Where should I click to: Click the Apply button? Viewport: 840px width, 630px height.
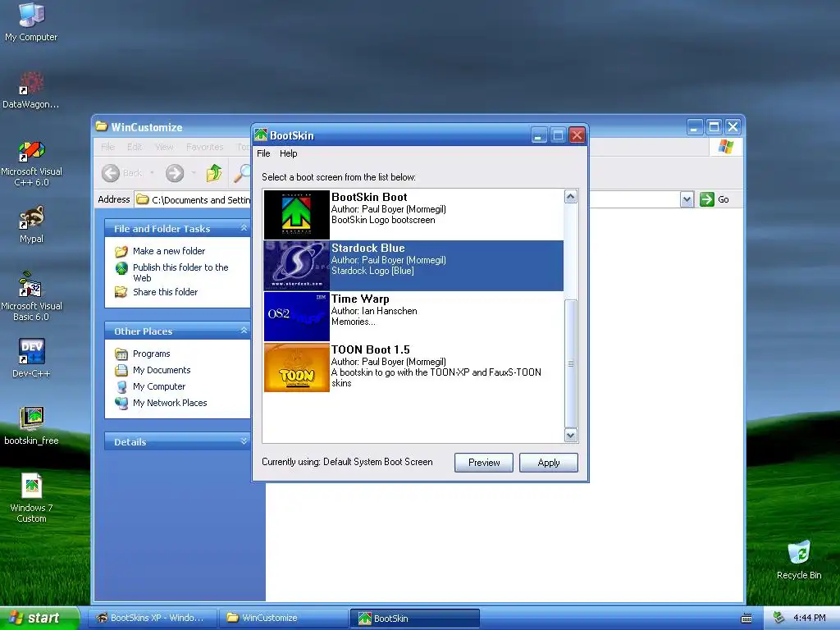pos(549,463)
